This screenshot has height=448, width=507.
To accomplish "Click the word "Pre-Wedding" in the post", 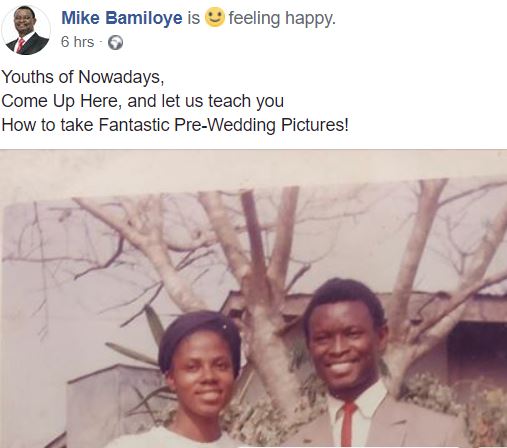I will point(225,125).
